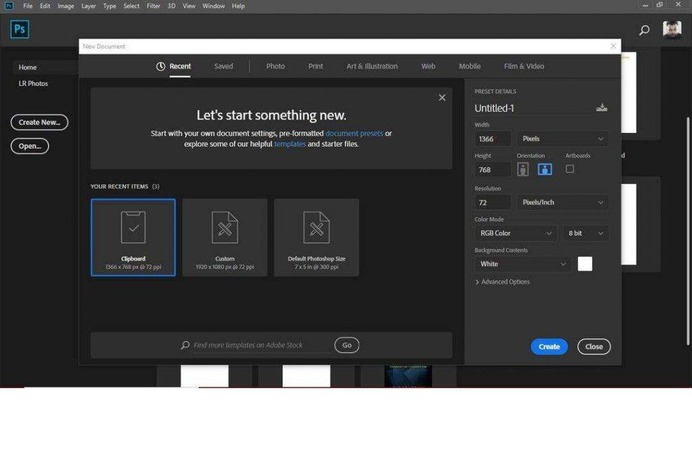The height and width of the screenshot is (475, 692).
Task: Select Default Photoshop Size preset
Action: tap(316, 238)
